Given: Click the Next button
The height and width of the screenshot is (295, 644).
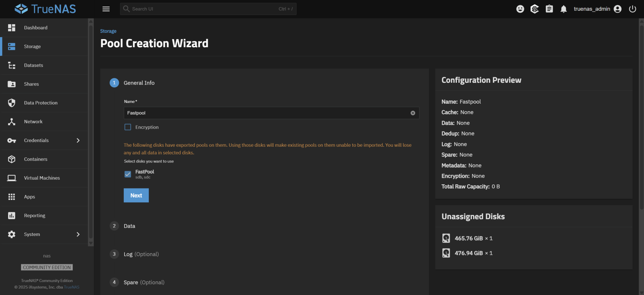Looking at the screenshot, I should (x=136, y=195).
